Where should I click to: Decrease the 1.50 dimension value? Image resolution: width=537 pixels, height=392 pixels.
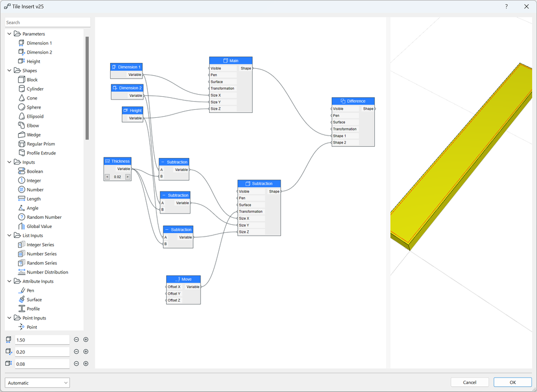76,340
